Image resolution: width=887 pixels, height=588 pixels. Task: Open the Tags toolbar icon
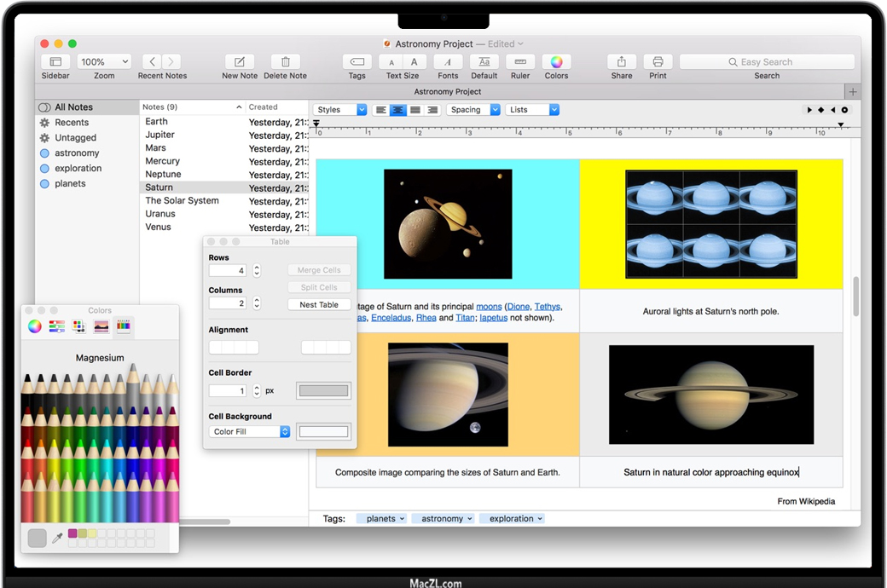(357, 62)
